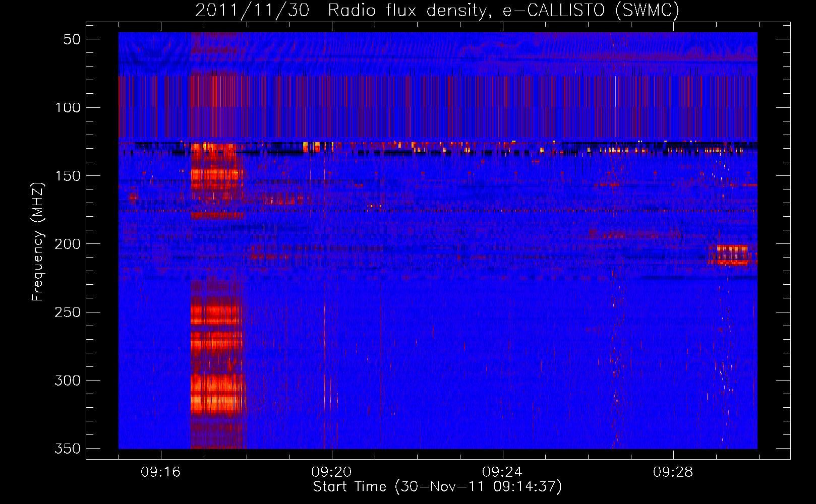Click the '250' frequency tick label
The height and width of the screenshot is (504, 816).
point(68,312)
